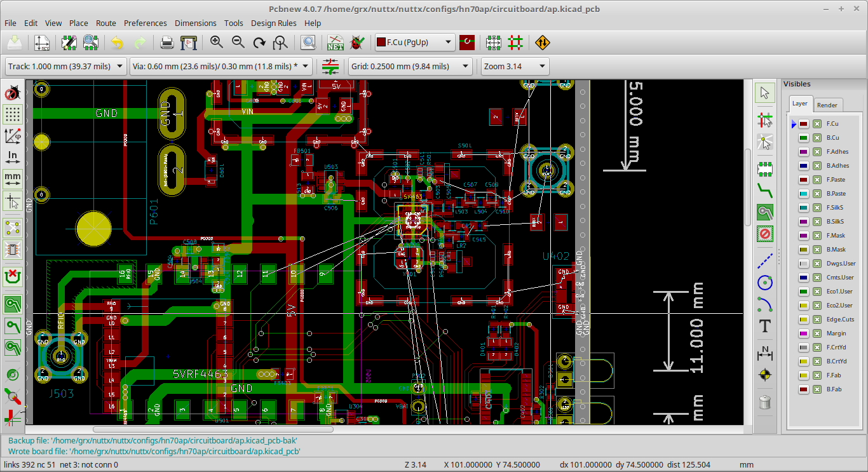Click the Margin layer color swatch
Viewport: 868px width, 472px height.
(803, 334)
